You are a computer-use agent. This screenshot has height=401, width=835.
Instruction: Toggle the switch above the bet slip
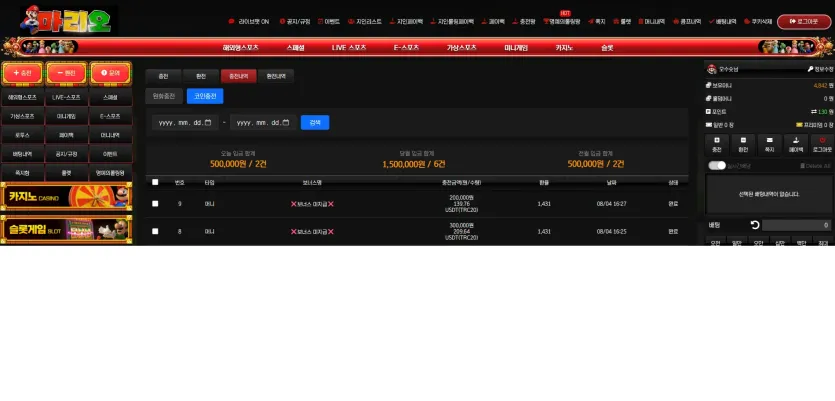[717, 166]
